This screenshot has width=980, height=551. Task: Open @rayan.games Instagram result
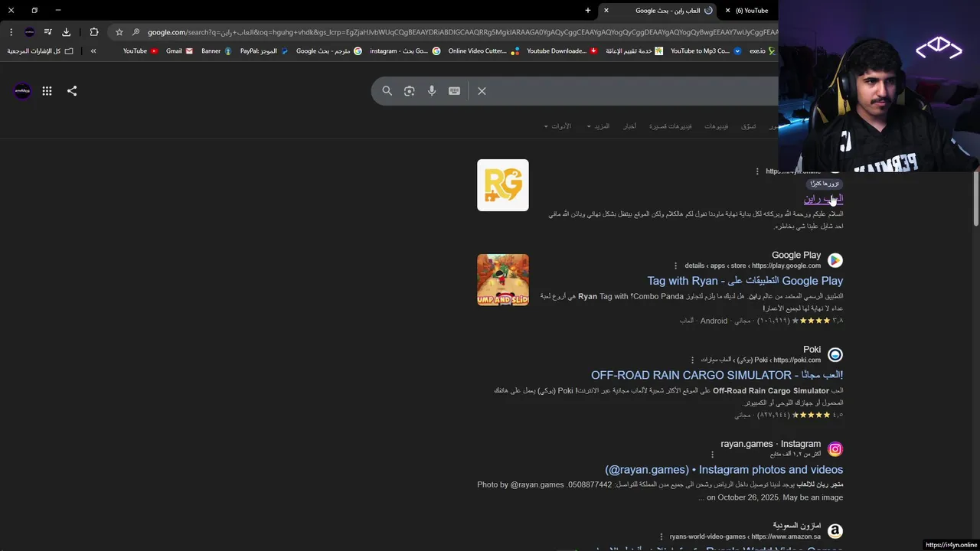(724, 470)
